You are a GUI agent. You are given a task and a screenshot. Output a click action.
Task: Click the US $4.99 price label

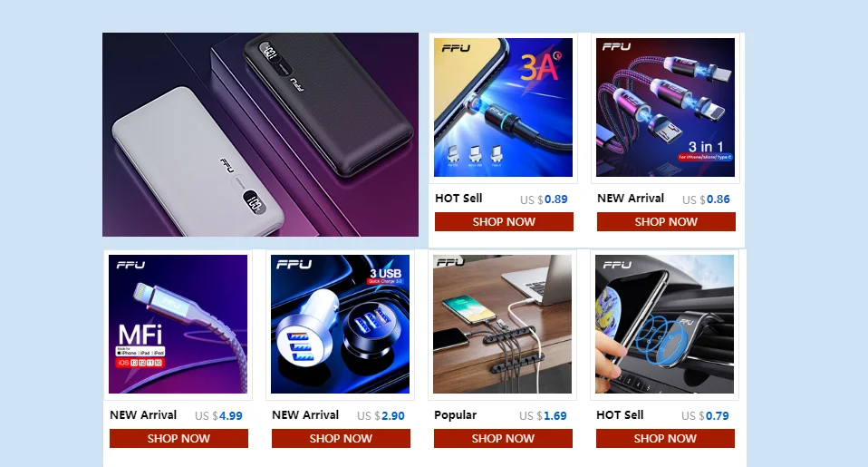coord(218,416)
